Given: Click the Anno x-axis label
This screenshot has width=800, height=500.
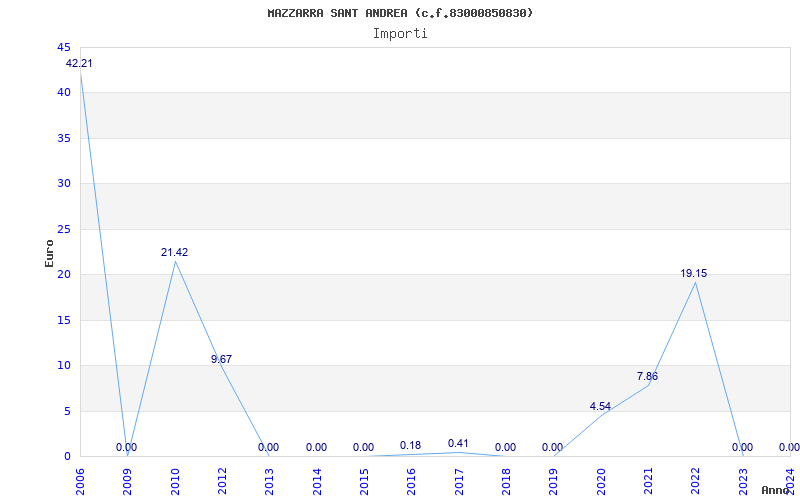Looking at the screenshot, I should pos(776,490).
